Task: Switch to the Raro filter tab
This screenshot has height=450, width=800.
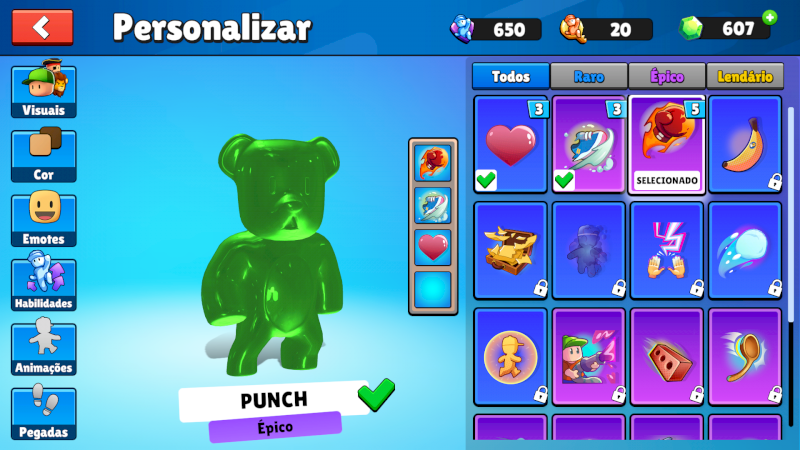Action: 589,77
